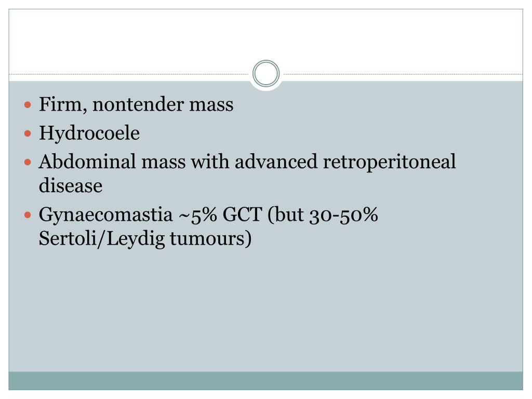Viewport: 532px width, 399px height.
Task: Click the bullet before 'Abdominal mass'
Action: click(28, 162)
